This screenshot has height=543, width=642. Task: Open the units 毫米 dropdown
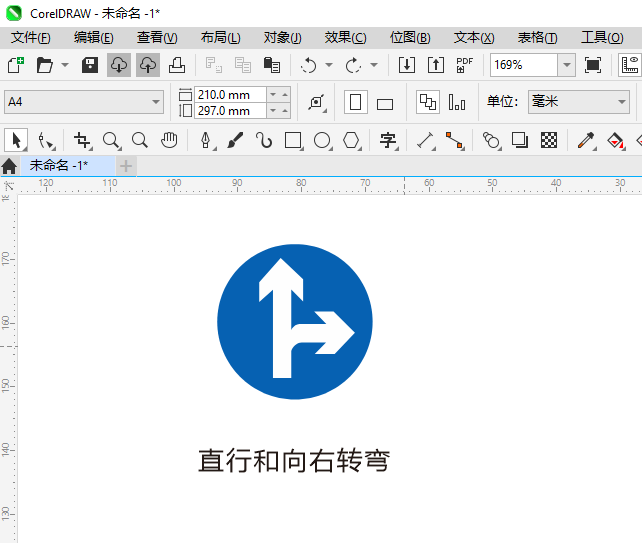tap(579, 102)
